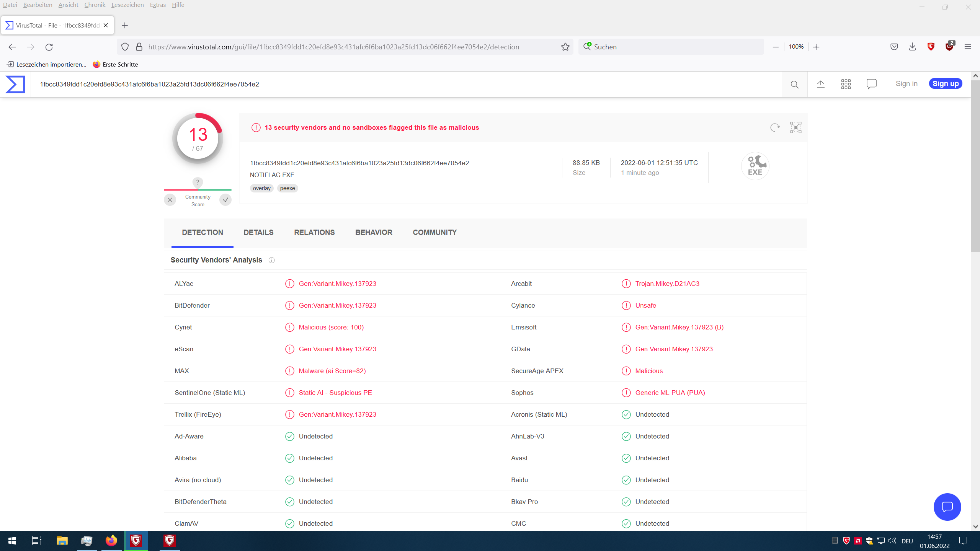Click the Sign in link
Screen dimensions: 980x551
click(906, 83)
